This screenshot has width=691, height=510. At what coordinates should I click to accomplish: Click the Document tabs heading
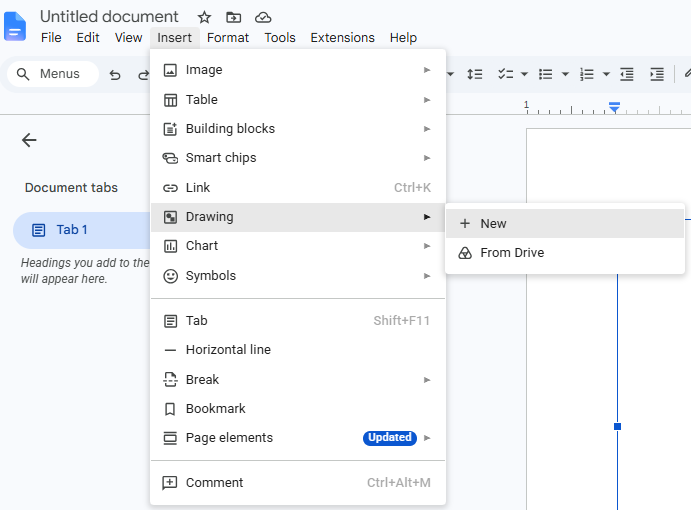tap(71, 188)
